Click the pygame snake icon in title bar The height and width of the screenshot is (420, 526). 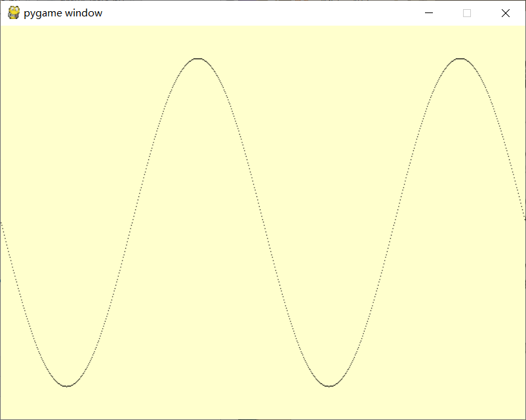[x=14, y=12]
